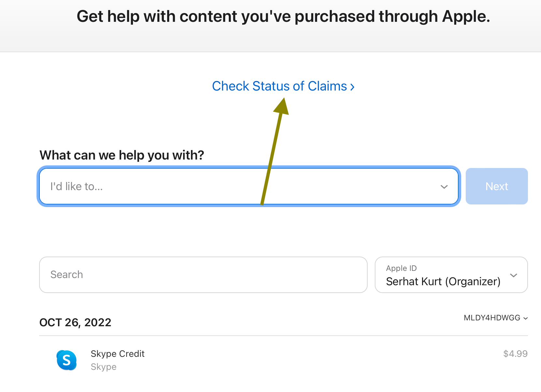Click the chevron inside the I'd like to box
Viewport: 541px width, 392px height.
(x=444, y=187)
